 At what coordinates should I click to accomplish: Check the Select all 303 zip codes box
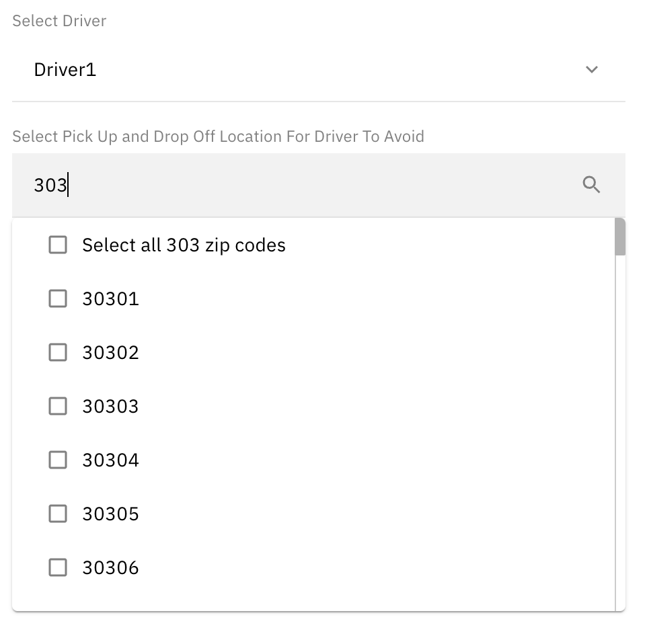(x=57, y=245)
